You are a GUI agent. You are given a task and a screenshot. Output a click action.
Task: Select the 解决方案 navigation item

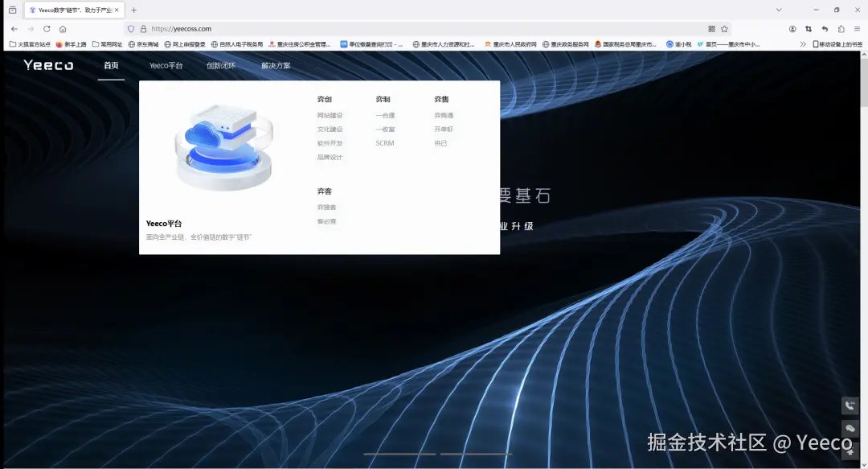click(276, 65)
